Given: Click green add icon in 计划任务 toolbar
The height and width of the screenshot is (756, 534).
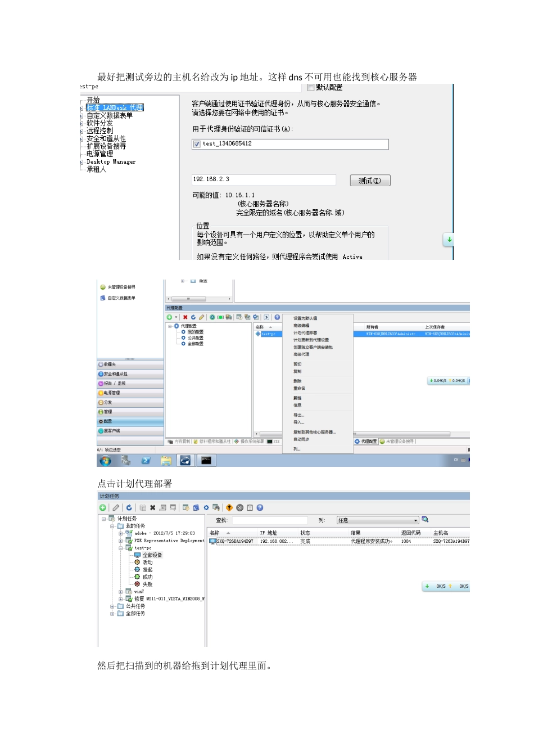Looking at the screenshot, I should coord(103,507).
